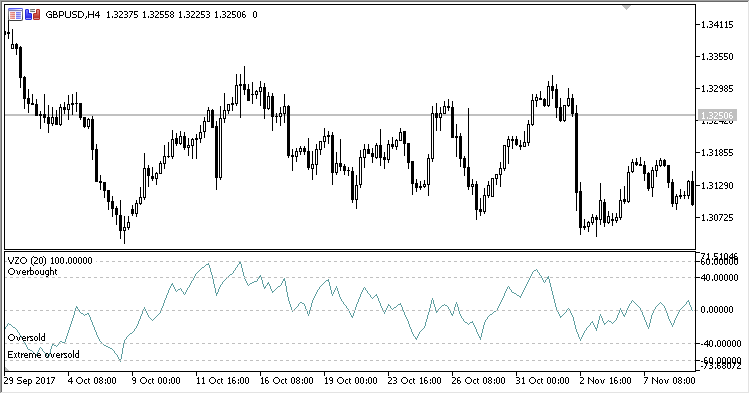Select the low price value 1.32253

pos(194,15)
